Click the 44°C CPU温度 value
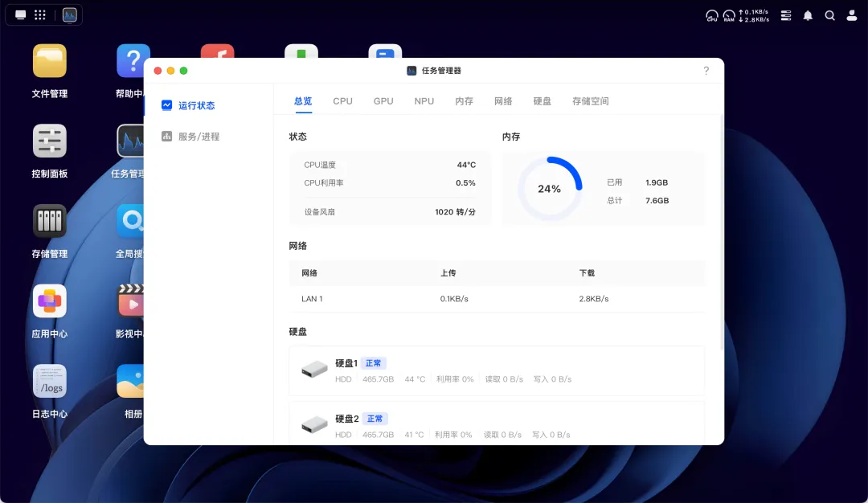 466,165
